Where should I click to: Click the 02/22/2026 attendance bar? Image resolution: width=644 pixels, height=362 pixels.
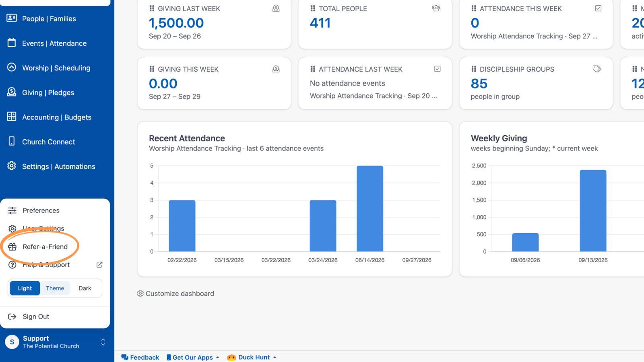(182, 226)
